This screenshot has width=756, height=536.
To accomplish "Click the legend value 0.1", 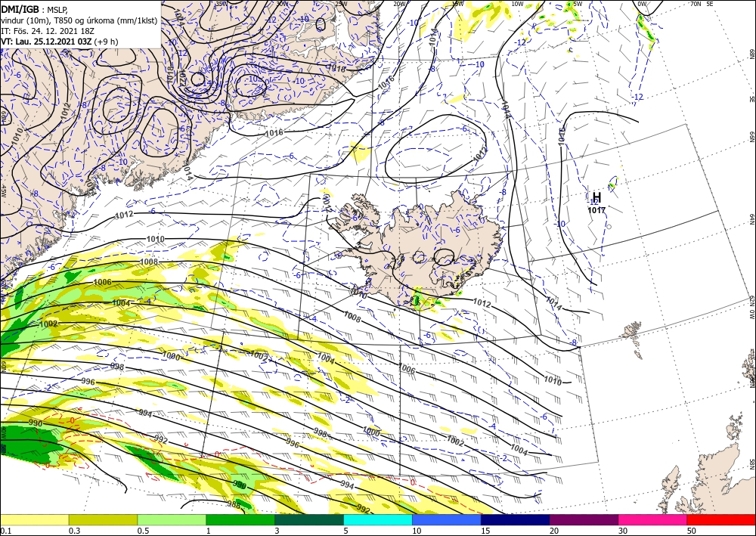I will coord(6,531).
